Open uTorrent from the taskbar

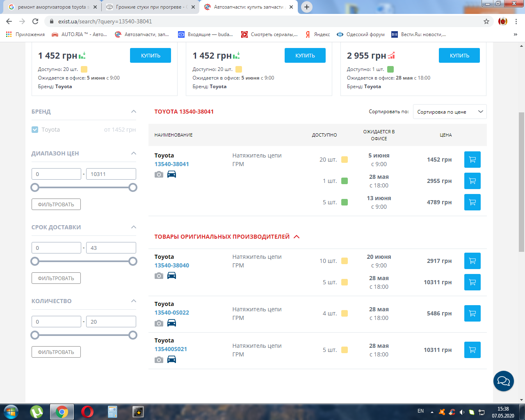point(37,411)
